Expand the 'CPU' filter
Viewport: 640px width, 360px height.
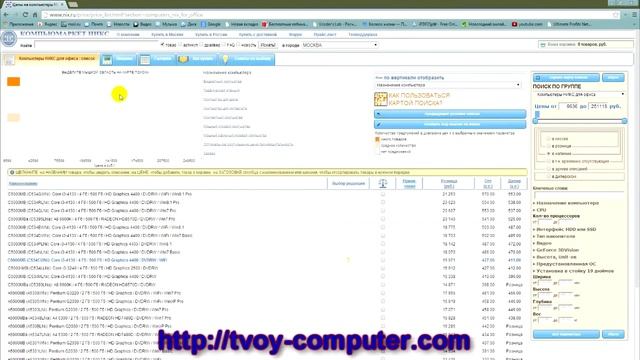(x=540, y=210)
